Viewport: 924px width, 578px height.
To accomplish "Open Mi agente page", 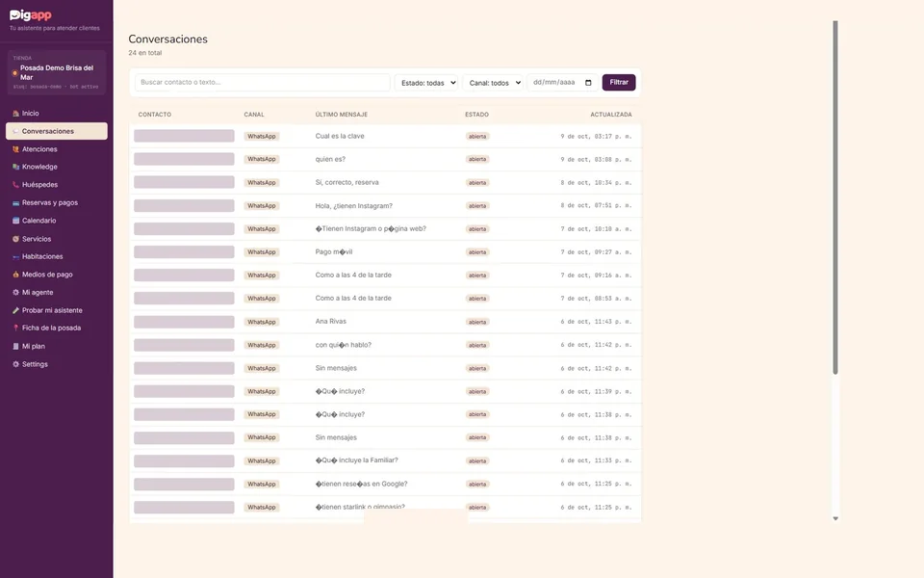I will [57, 292].
